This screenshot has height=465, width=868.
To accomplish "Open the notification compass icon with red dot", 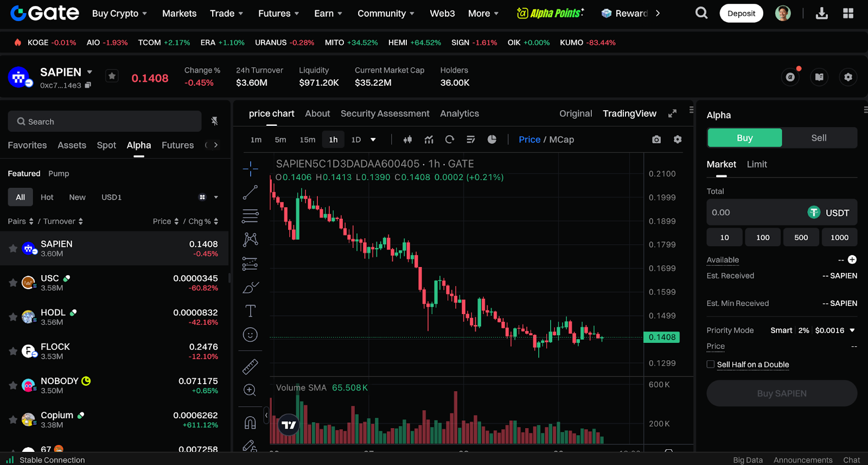I will (790, 77).
